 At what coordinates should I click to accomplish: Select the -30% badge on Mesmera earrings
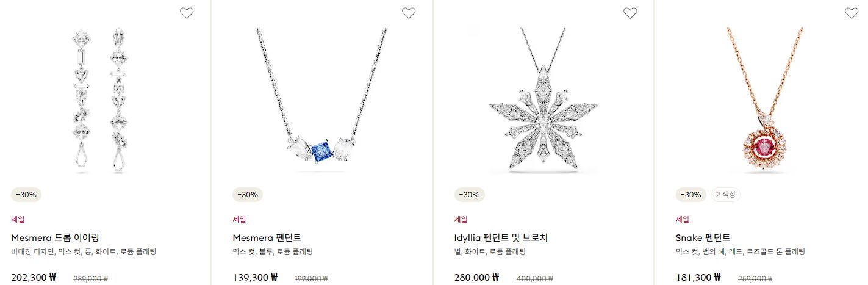[26, 195]
